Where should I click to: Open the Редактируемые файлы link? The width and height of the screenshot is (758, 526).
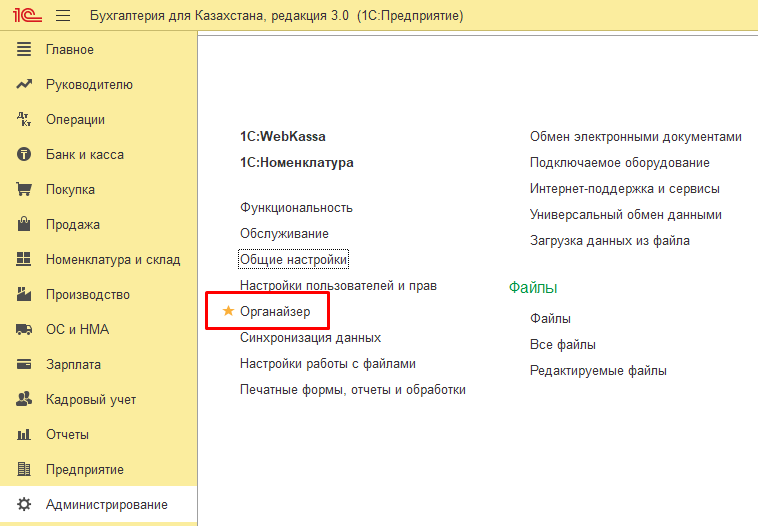tap(598, 370)
